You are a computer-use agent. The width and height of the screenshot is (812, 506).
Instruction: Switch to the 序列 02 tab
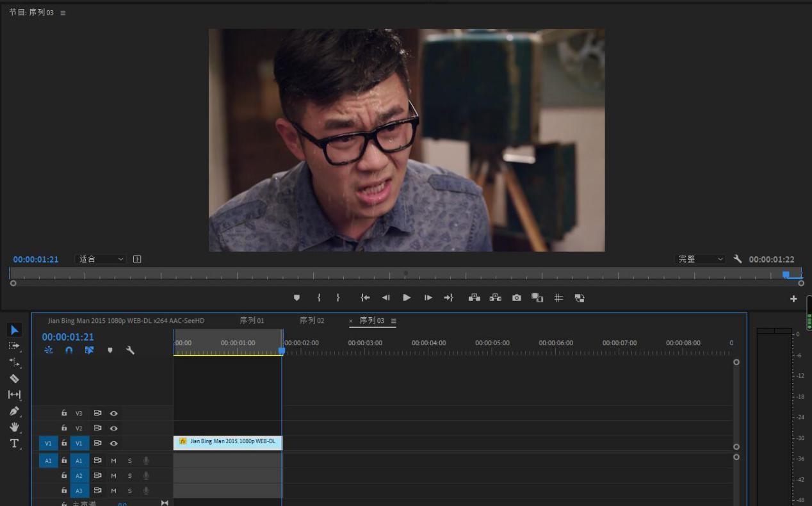click(x=312, y=320)
